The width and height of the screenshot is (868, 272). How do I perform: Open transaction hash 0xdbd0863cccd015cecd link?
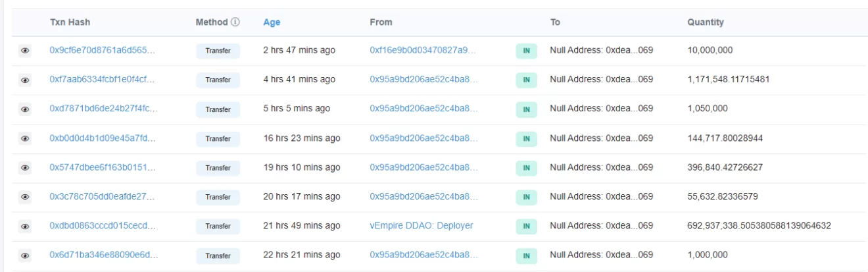[103, 226]
